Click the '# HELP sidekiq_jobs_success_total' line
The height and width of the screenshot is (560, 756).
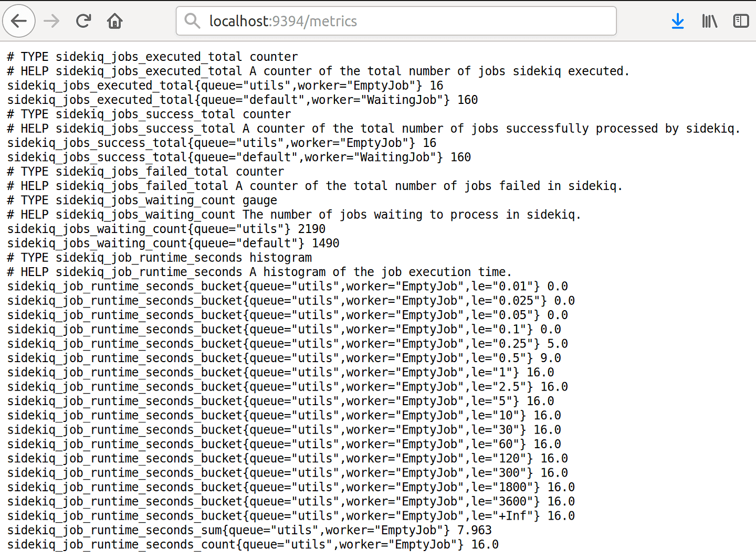[x=374, y=129]
